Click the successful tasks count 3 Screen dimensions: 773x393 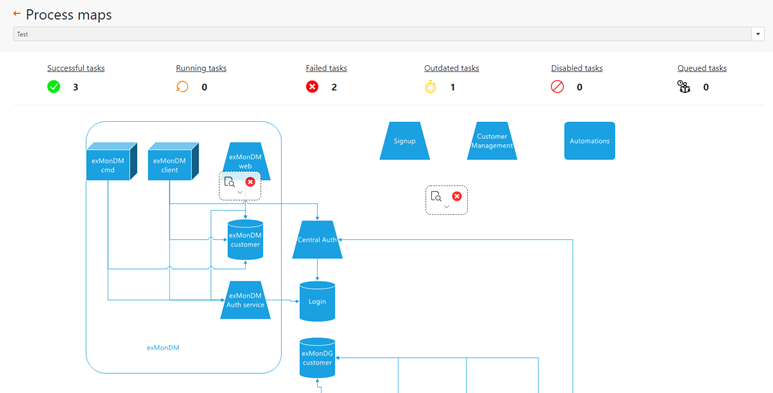coord(75,87)
